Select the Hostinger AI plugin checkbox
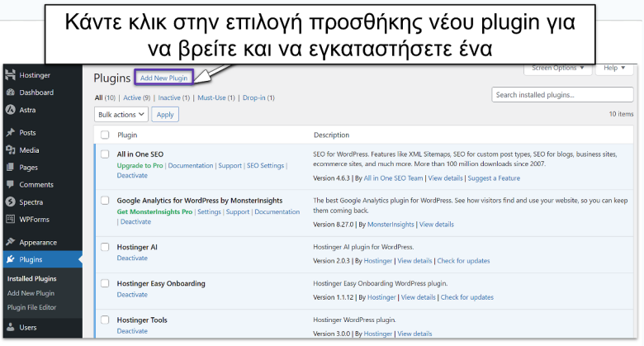The width and height of the screenshot is (644, 346). 105,247
